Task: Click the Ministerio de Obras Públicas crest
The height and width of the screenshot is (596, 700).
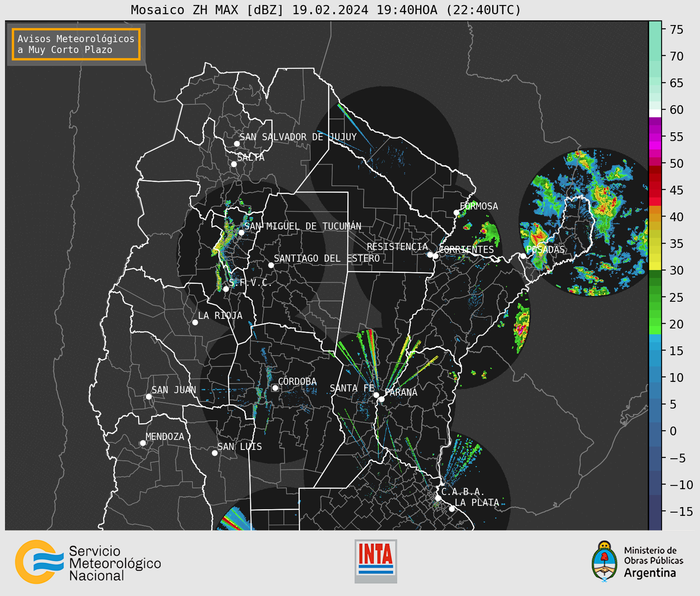Action: pyautogui.click(x=604, y=561)
